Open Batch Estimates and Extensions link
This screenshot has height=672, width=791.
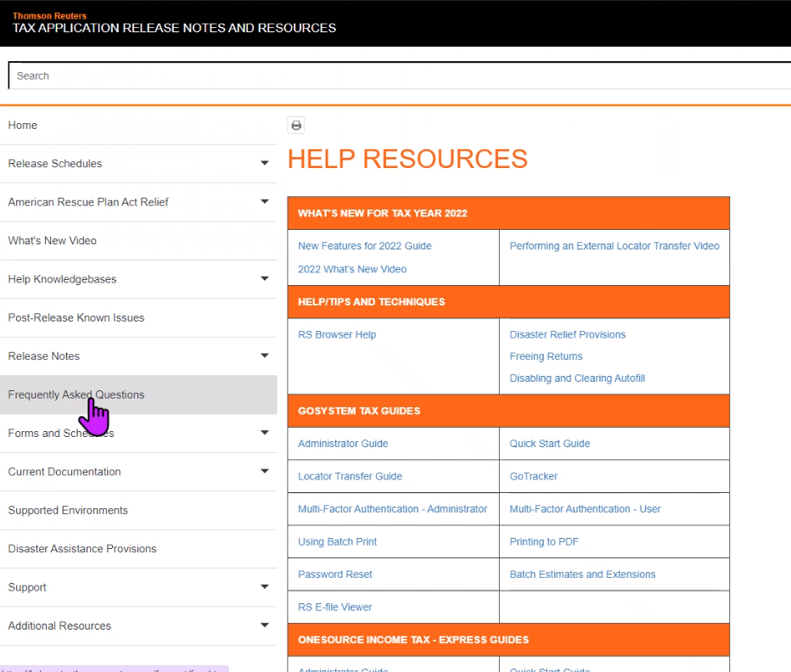click(583, 574)
